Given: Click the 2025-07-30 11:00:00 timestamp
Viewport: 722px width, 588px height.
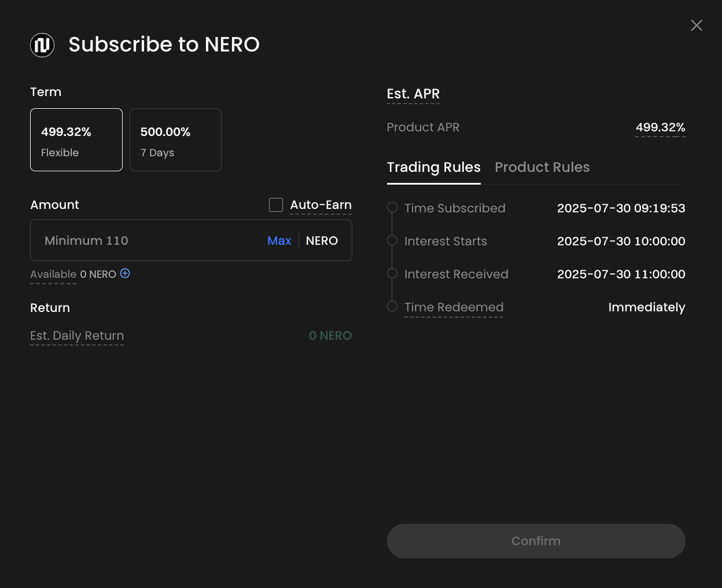Looking at the screenshot, I should coord(621,274).
